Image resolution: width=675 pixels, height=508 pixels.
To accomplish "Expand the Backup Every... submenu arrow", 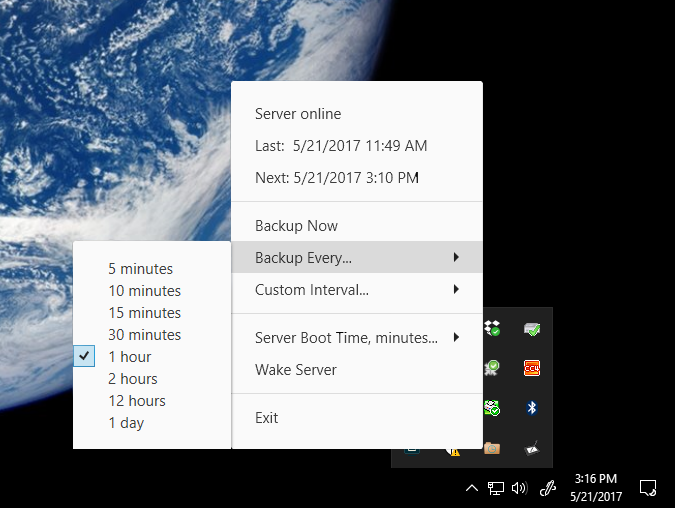I will pyautogui.click(x=456, y=257).
